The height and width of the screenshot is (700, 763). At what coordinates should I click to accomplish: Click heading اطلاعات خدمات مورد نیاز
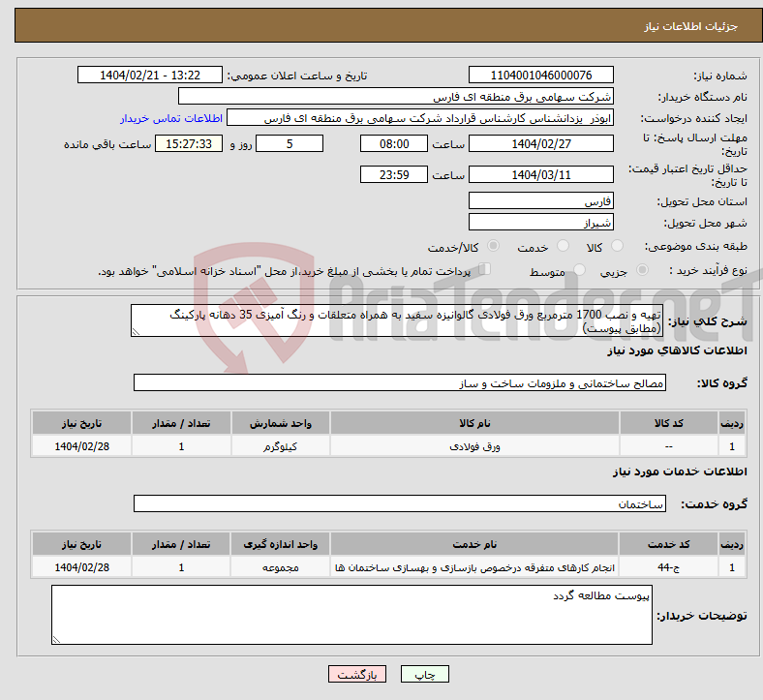point(680,471)
